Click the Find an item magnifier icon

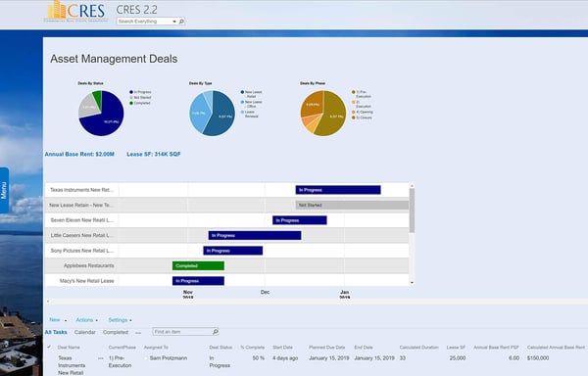tap(216, 332)
